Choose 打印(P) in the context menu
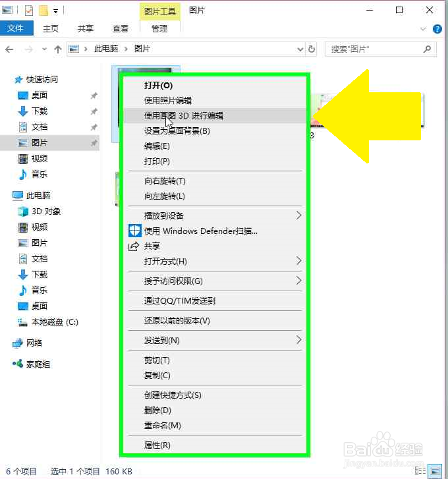The height and width of the screenshot is (479, 448). click(215, 161)
